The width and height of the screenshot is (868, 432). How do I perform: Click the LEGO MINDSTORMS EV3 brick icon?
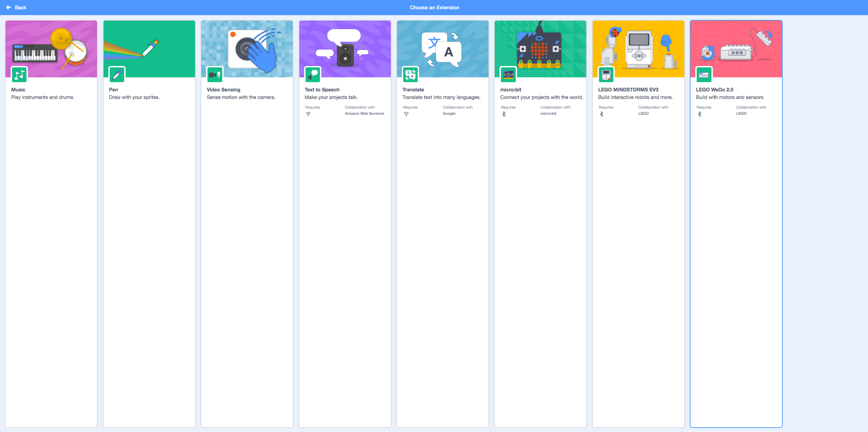[606, 75]
